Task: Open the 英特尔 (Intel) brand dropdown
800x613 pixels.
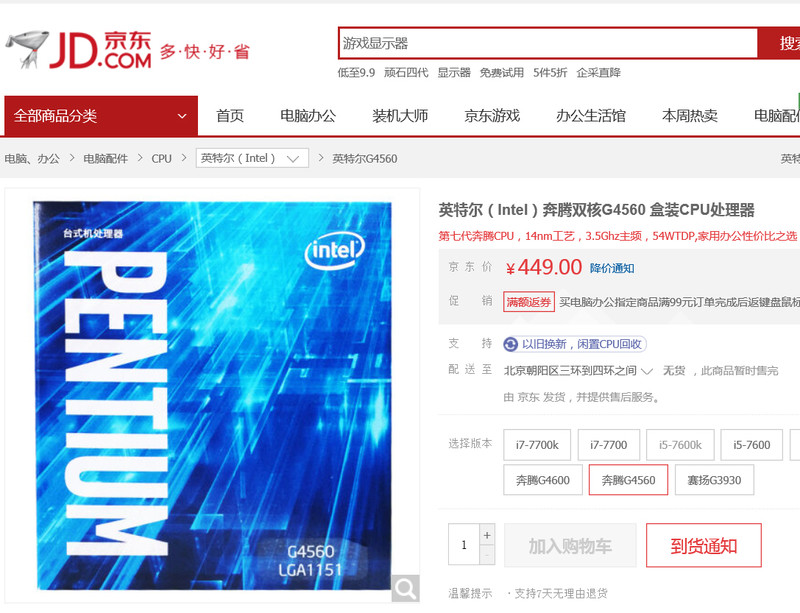Action: coord(252,158)
